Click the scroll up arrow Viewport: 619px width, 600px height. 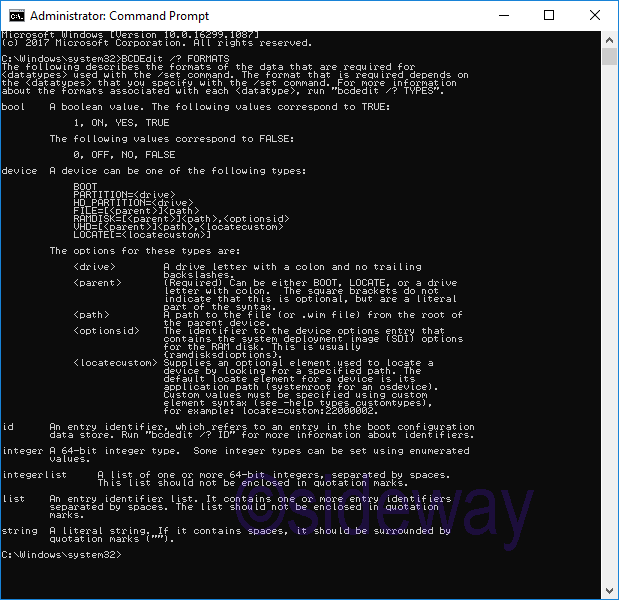tap(609, 39)
